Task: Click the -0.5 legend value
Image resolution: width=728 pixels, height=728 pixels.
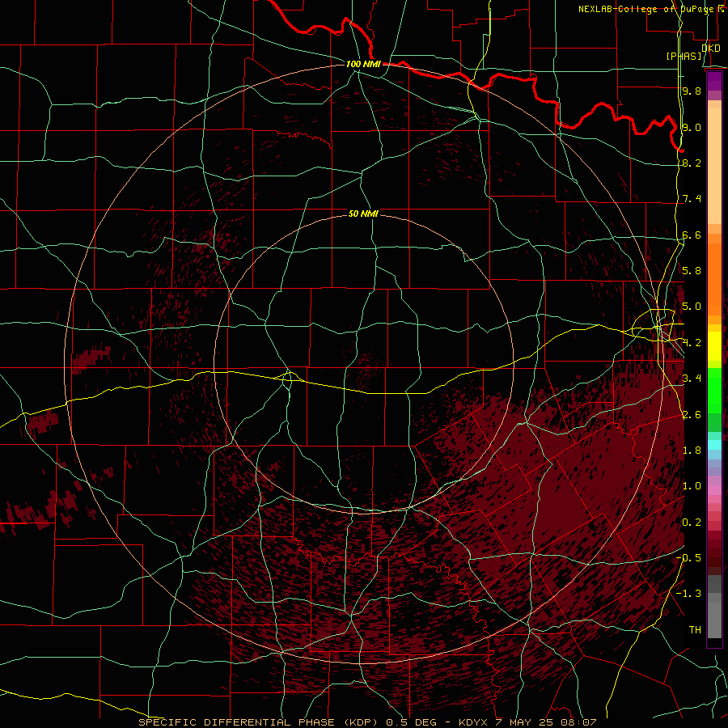Action: click(688, 557)
